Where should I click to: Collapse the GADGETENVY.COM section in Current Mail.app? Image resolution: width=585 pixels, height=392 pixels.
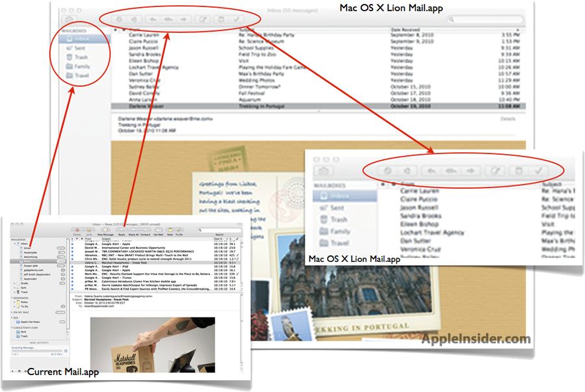[x=12, y=328]
